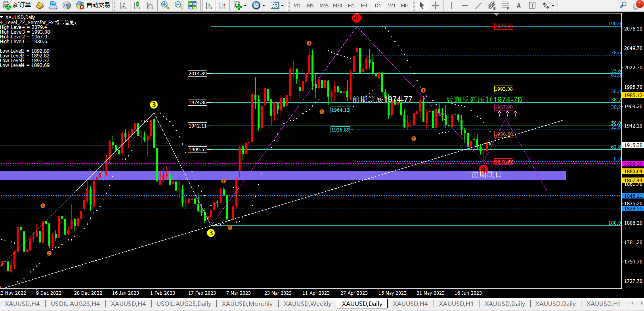644x311 pixels.
Task: Click the green 后期反弹压制1974-70 annotation
Action: (484, 99)
